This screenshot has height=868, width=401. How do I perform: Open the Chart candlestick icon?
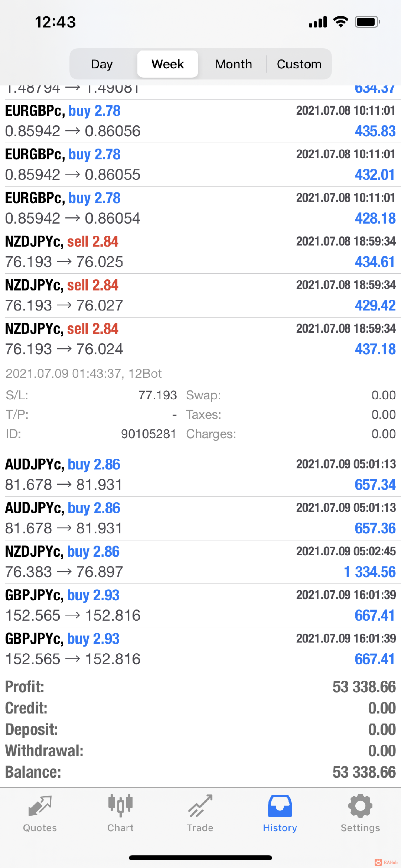[x=120, y=806]
